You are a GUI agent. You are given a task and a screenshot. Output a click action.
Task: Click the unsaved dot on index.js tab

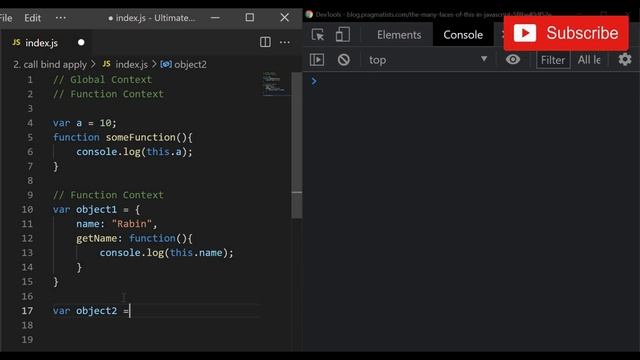click(81, 42)
